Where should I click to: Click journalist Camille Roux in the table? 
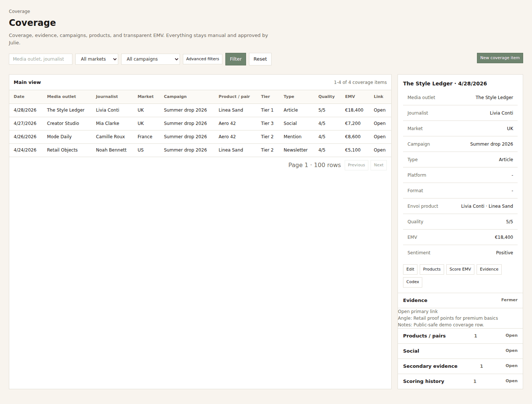110,137
